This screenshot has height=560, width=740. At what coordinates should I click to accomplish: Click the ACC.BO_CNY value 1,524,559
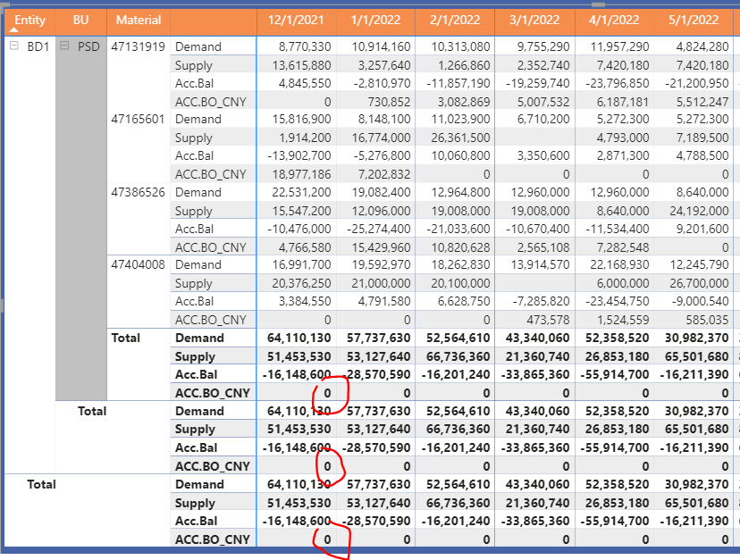point(623,320)
